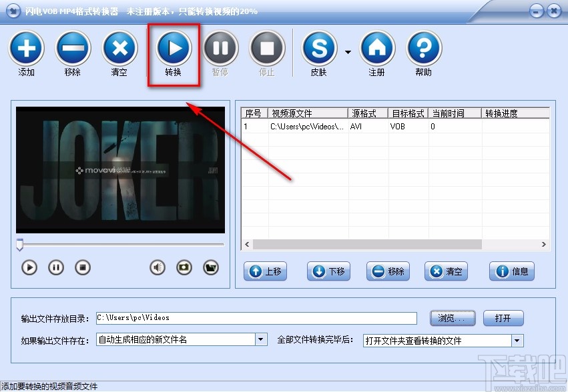This screenshot has height=392, width=568.
Task: Click the 注册 register icon
Action: tap(376, 49)
